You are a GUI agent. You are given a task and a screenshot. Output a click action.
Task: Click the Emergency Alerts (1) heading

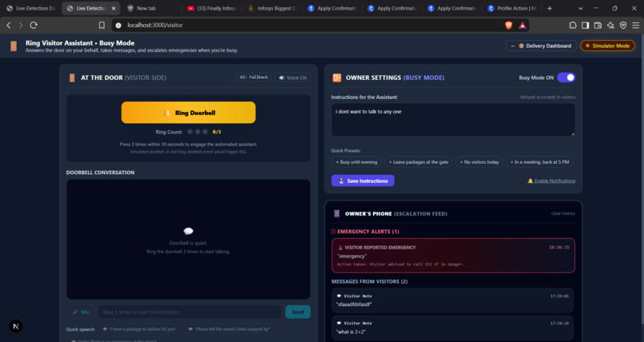tap(368, 232)
